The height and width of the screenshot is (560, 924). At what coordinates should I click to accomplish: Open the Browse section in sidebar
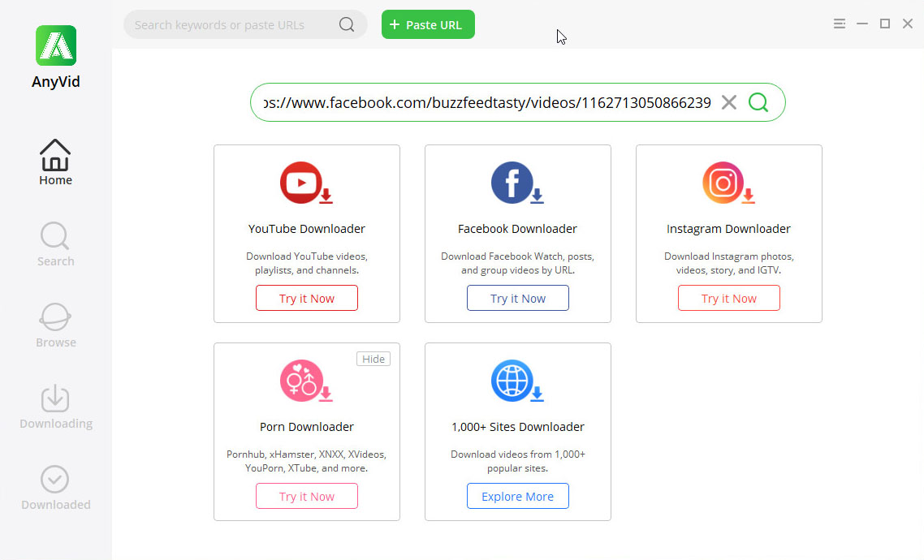pyautogui.click(x=55, y=325)
